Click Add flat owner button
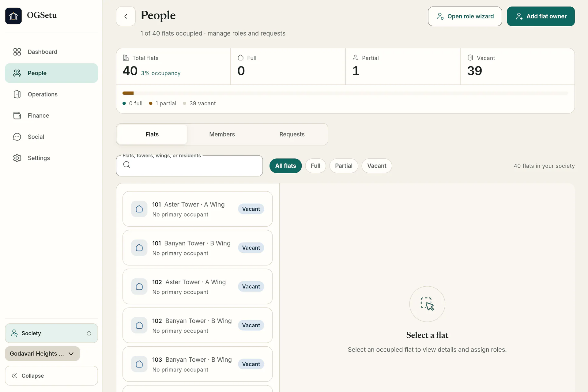Image resolution: width=588 pixels, height=392 pixels. (541, 16)
